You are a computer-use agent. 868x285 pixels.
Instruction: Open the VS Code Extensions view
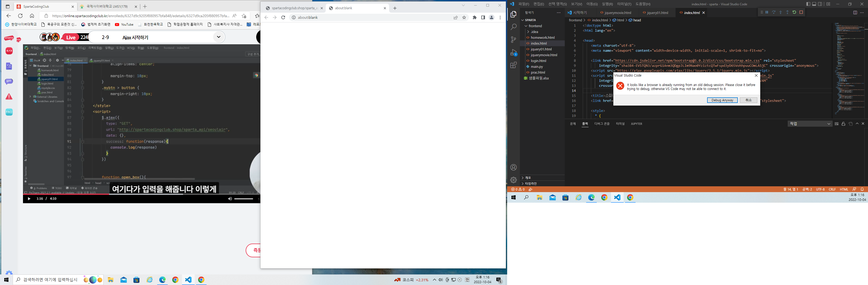point(514,65)
